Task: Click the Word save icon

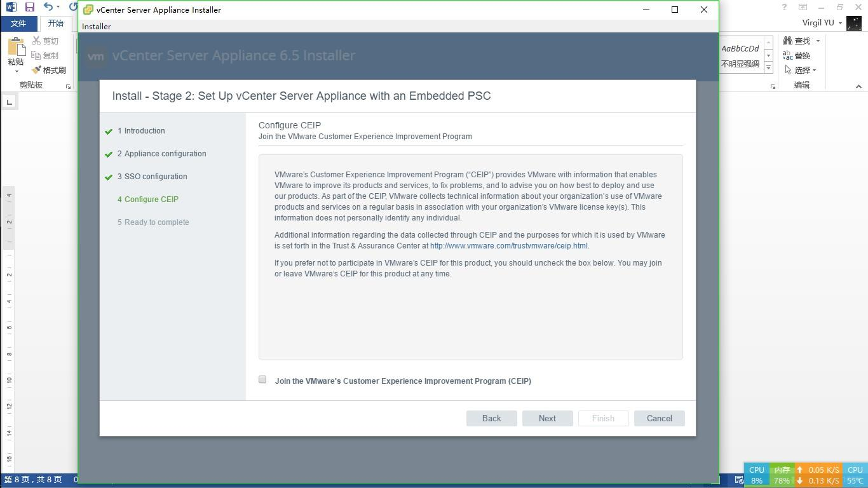Action: click(30, 7)
